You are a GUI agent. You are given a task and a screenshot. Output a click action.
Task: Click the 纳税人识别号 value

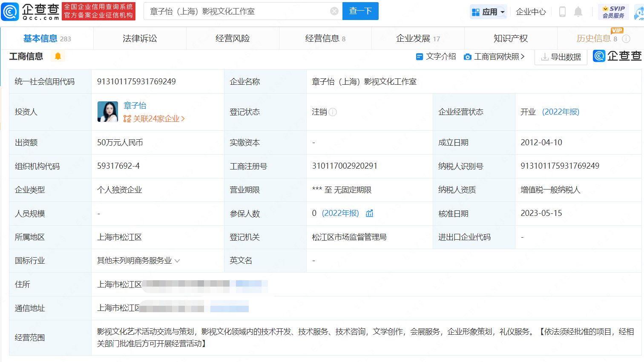[560, 166]
